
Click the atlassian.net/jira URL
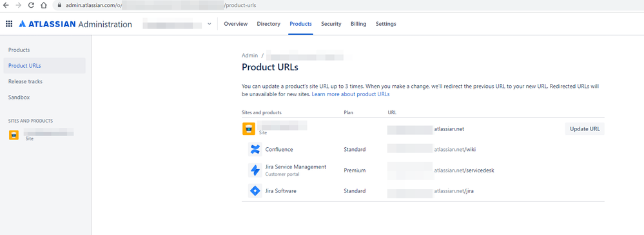coord(454,191)
